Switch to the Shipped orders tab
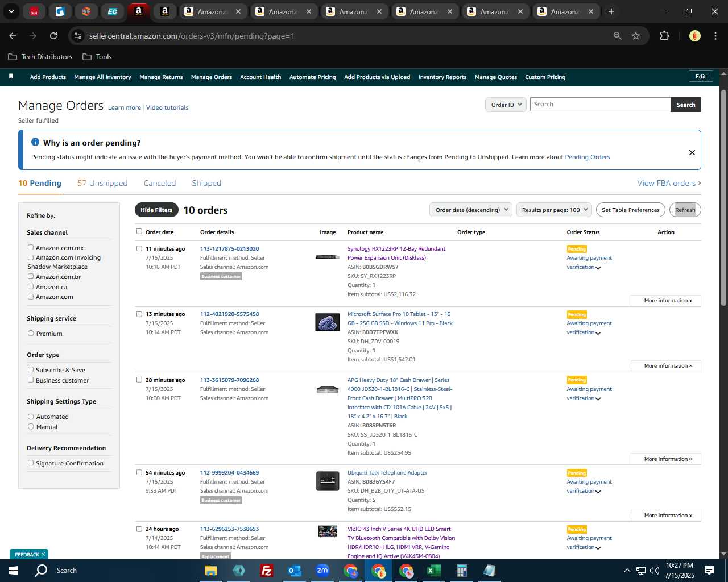 (206, 183)
